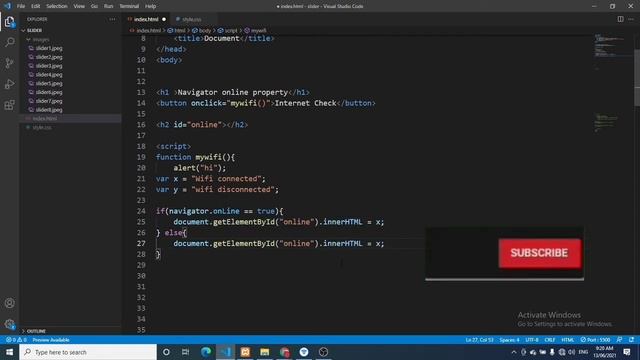Viewport: 640px width, 360px height.
Task: Change the CRLF end-of-line setting
Action: pyautogui.click(x=550, y=340)
